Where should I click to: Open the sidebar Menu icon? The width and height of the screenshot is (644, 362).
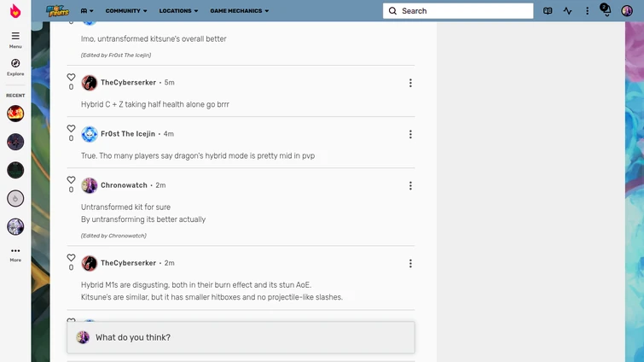point(15,38)
